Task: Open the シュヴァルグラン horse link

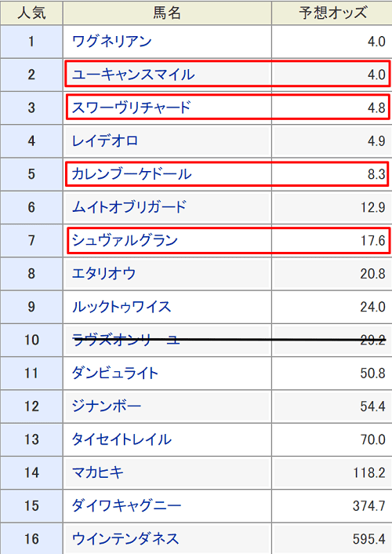Action: pos(125,240)
